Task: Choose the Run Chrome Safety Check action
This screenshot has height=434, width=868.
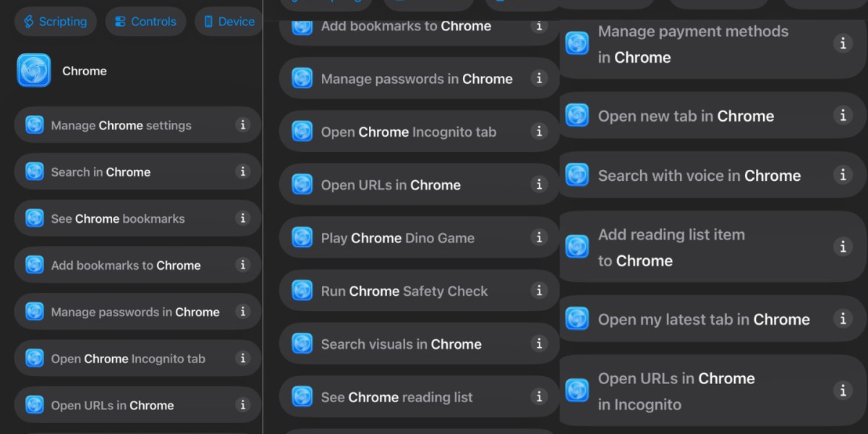Action: click(x=404, y=292)
